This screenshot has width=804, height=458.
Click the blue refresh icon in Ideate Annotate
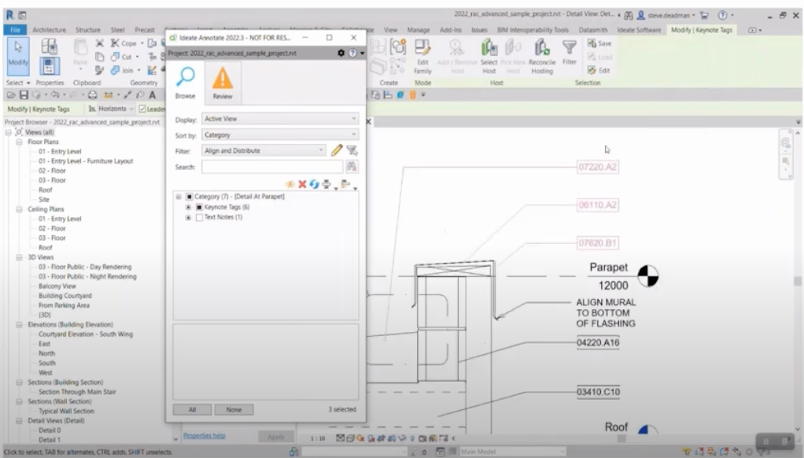click(x=314, y=184)
